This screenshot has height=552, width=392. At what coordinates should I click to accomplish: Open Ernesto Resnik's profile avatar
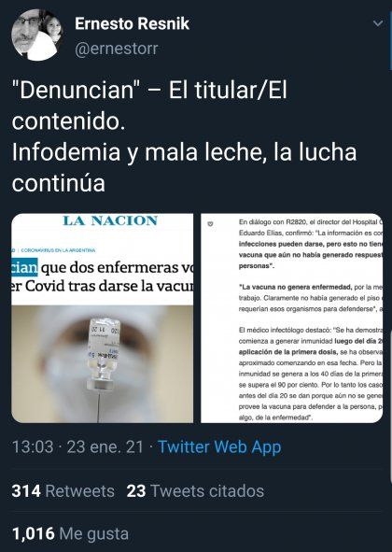[37, 35]
